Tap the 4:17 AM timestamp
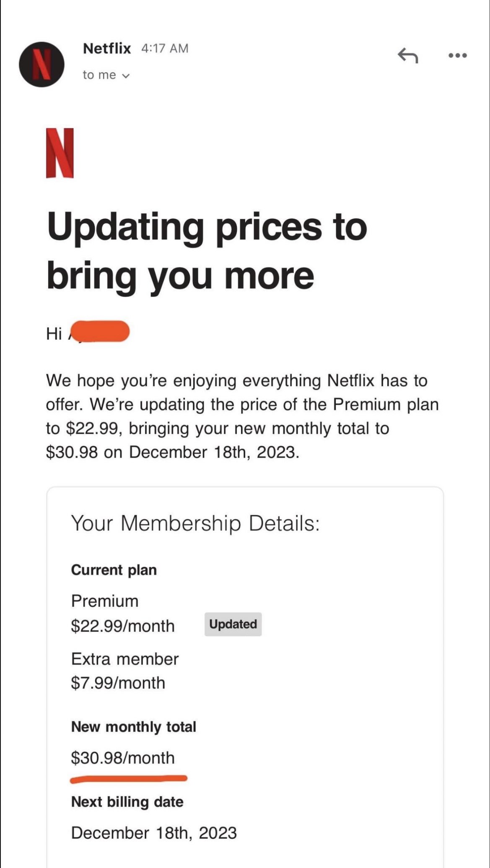This screenshot has width=490, height=868. (x=165, y=49)
